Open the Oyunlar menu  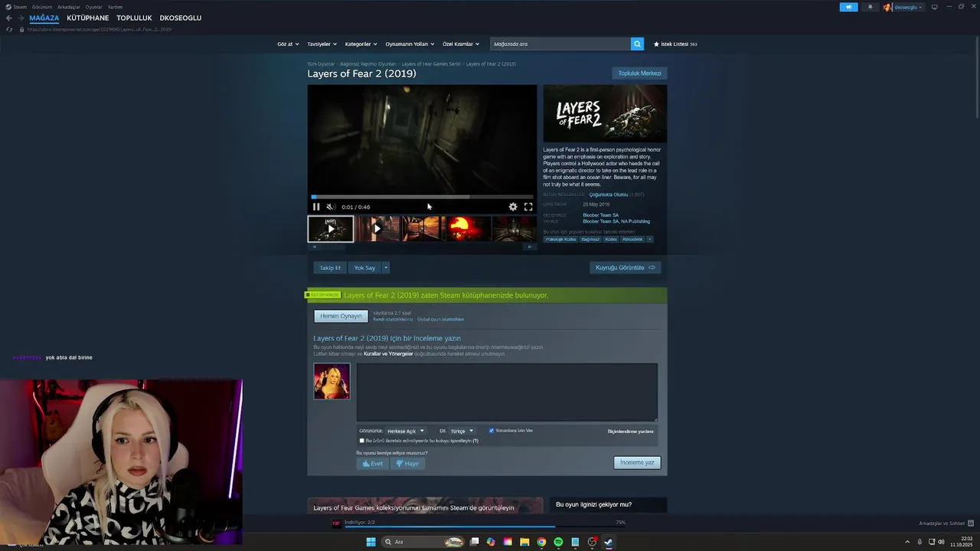click(x=93, y=7)
